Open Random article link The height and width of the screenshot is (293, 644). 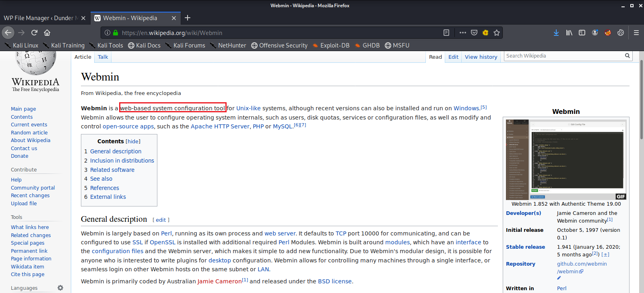[x=29, y=132]
